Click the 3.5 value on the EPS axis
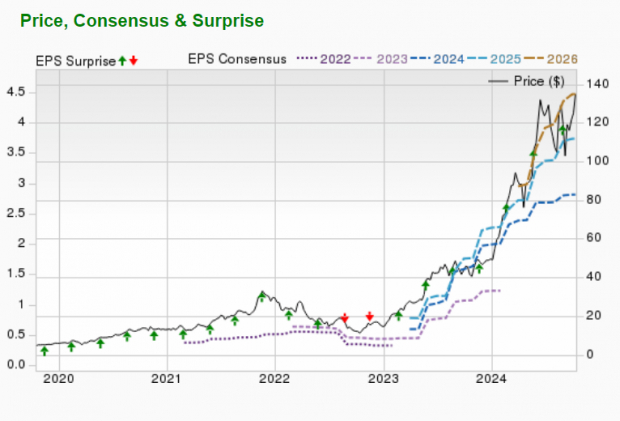 click(16, 152)
